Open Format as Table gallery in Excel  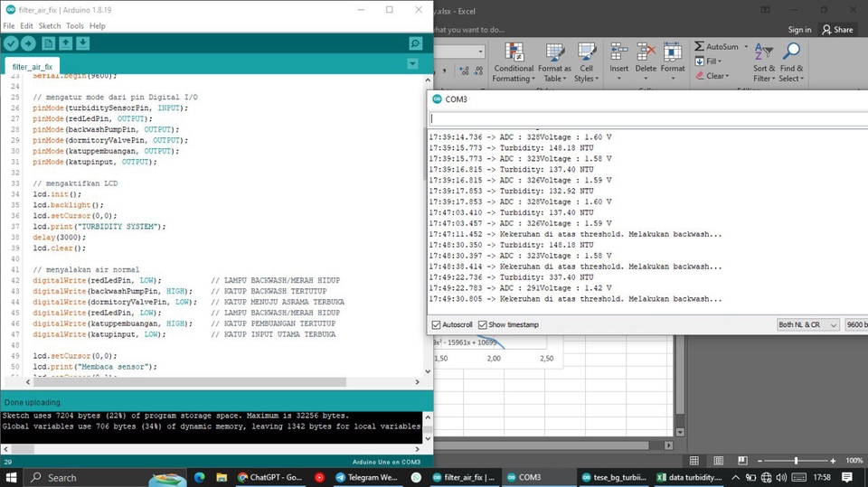(554, 62)
